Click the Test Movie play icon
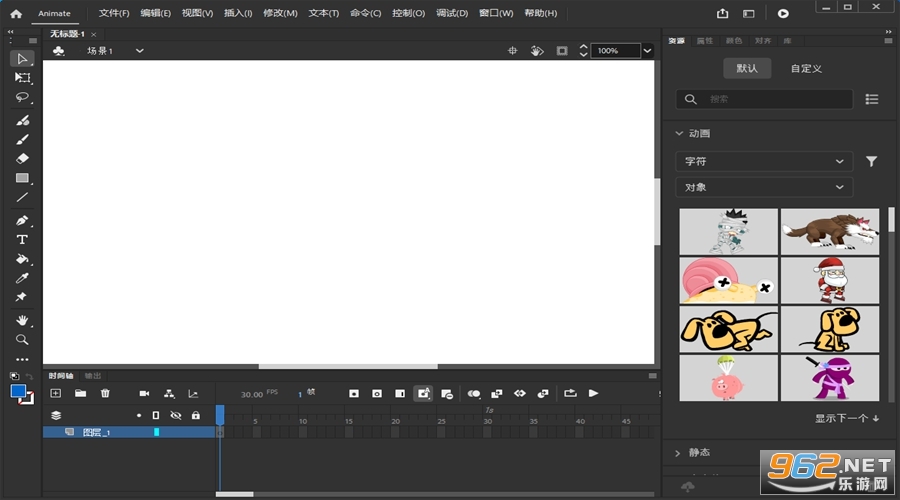The width and height of the screenshot is (900, 500). coord(783,13)
